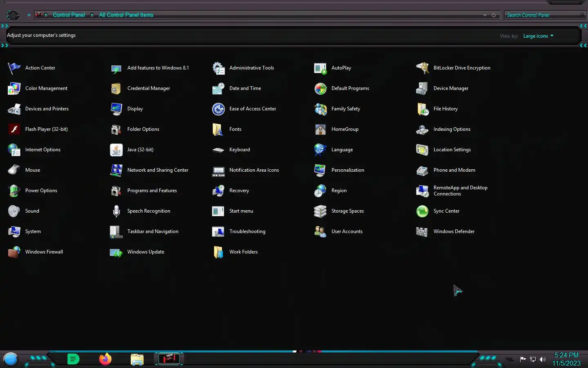Open the Language settings link
The image size is (588, 368).
click(x=342, y=150)
